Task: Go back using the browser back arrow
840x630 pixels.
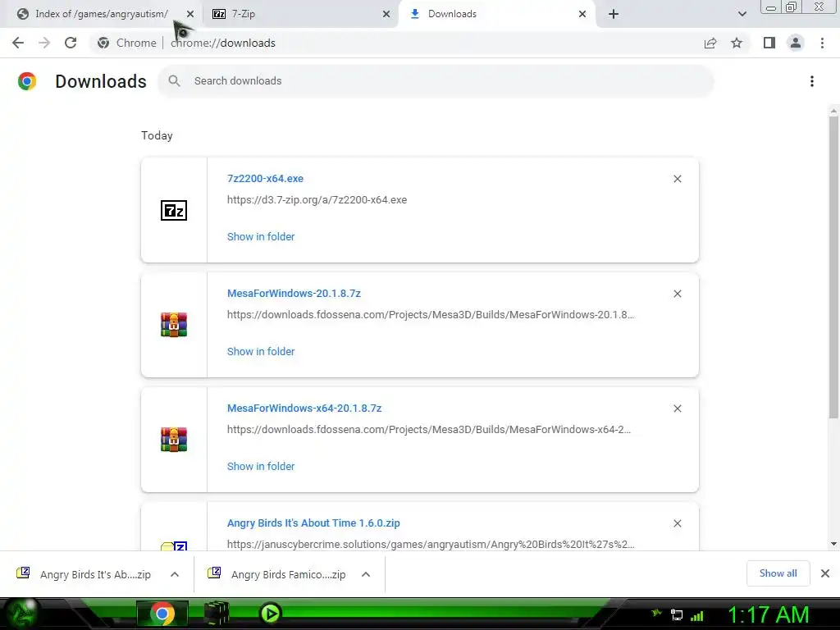Action: [18, 43]
